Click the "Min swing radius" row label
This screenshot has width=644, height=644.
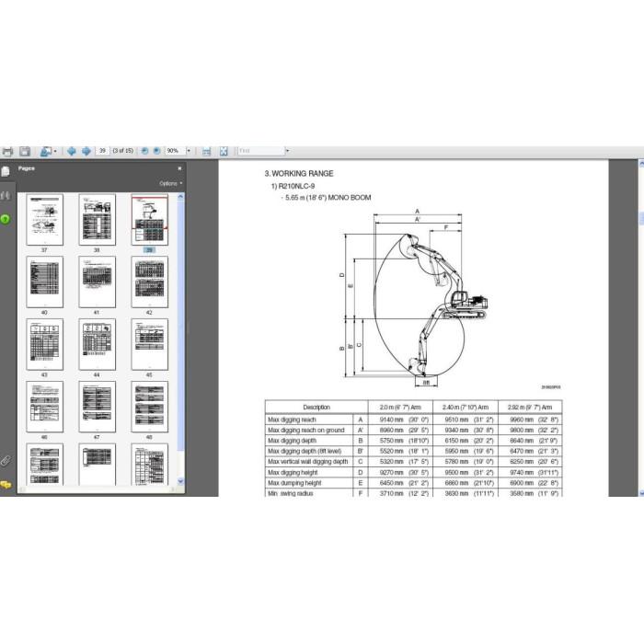pos(291,493)
